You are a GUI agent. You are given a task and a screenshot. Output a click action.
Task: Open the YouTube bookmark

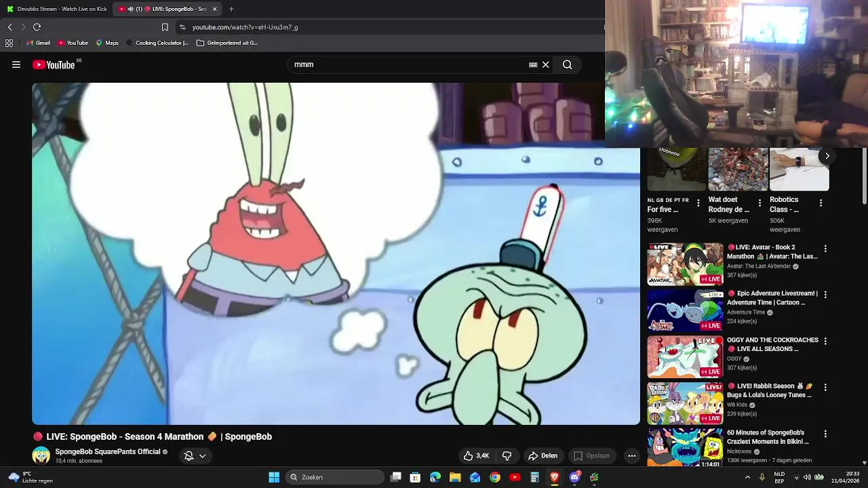click(x=73, y=43)
